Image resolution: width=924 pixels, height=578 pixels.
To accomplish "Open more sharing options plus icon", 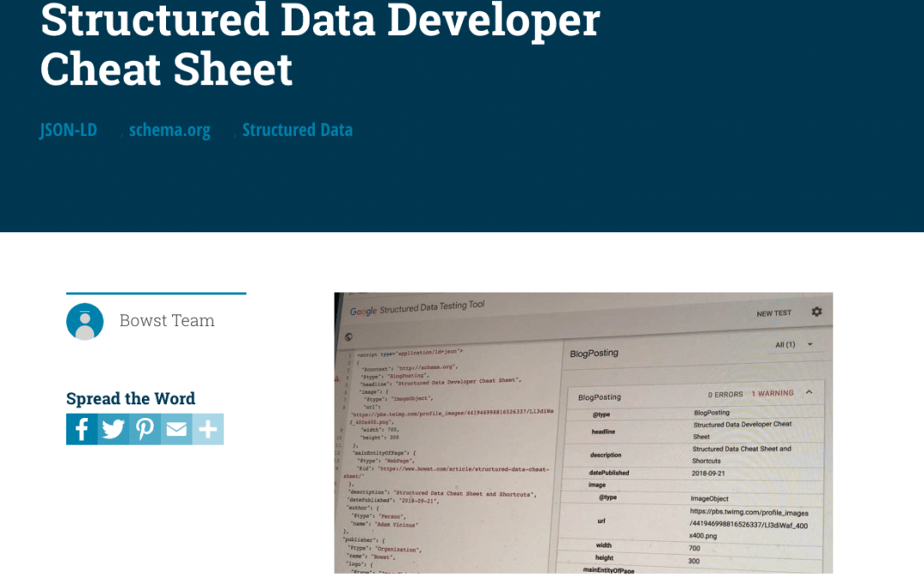I will click(208, 429).
